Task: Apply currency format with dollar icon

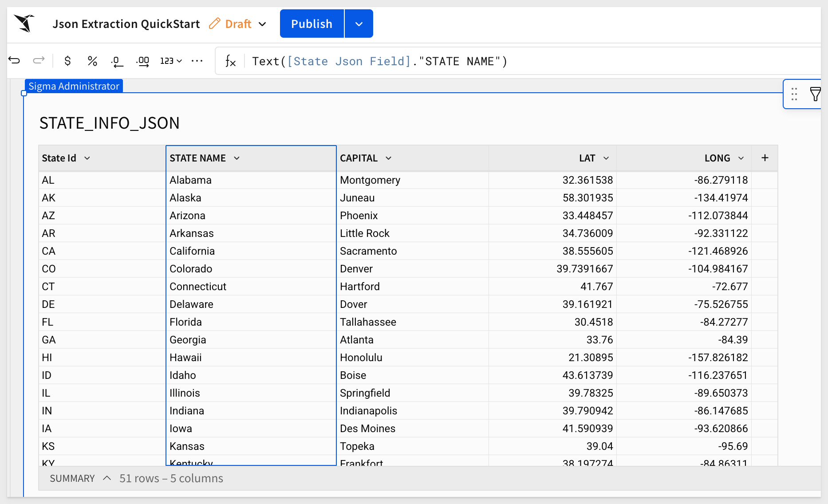Action: click(x=67, y=61)
